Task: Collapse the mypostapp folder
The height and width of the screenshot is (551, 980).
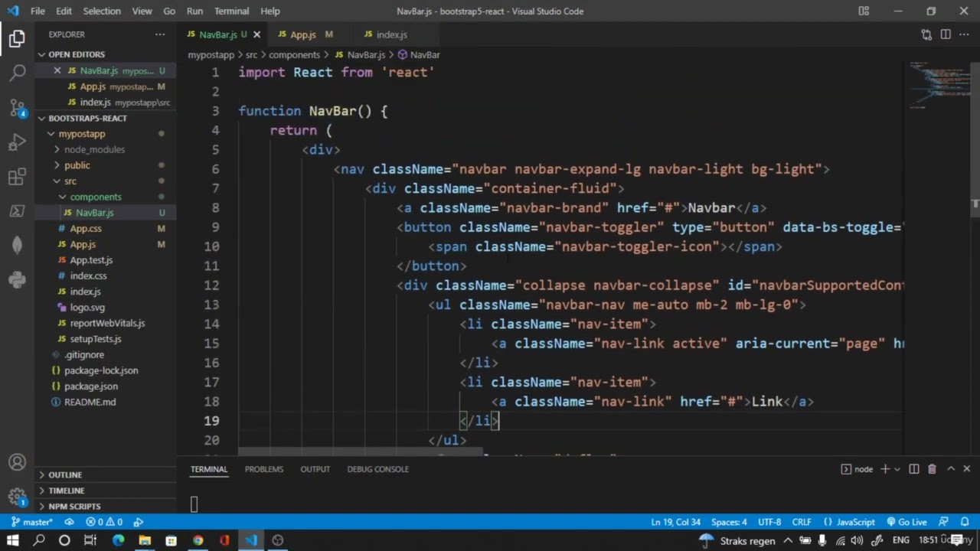Action: click(51, 134)
